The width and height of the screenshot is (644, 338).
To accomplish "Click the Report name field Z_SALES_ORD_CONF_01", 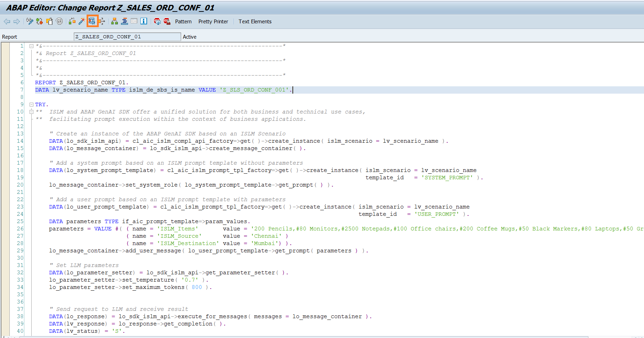I will 127,37.
